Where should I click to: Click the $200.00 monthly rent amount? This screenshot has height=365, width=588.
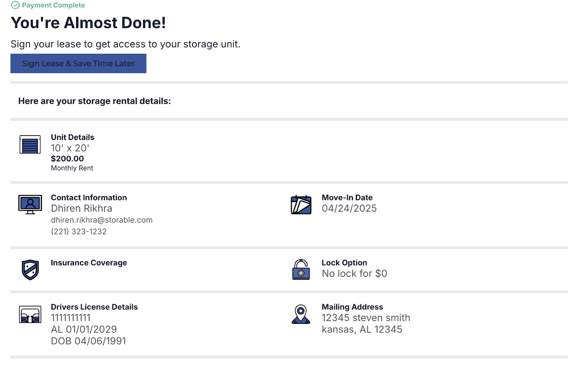(x=67, y=159)
